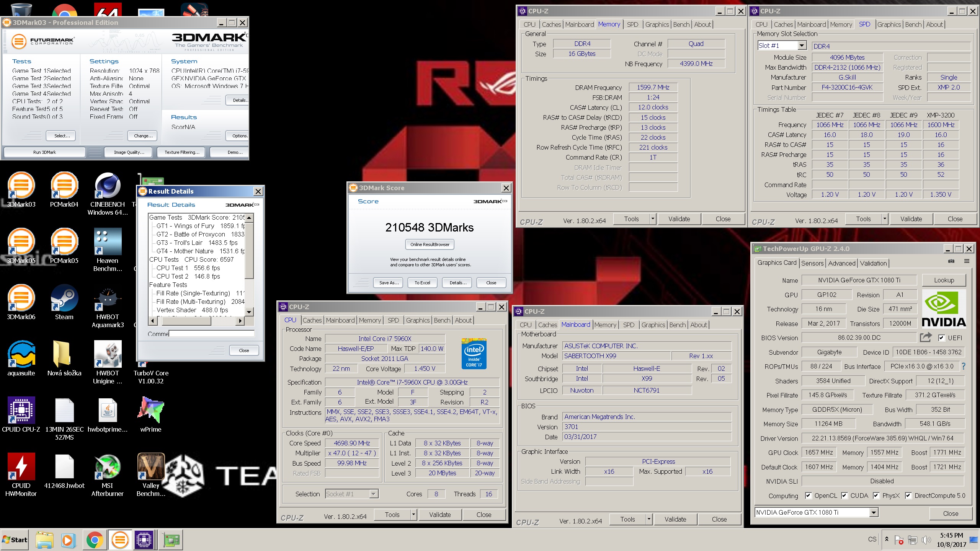
Task: Open the aquasuite desktop icon
Action: pos(21,358)
